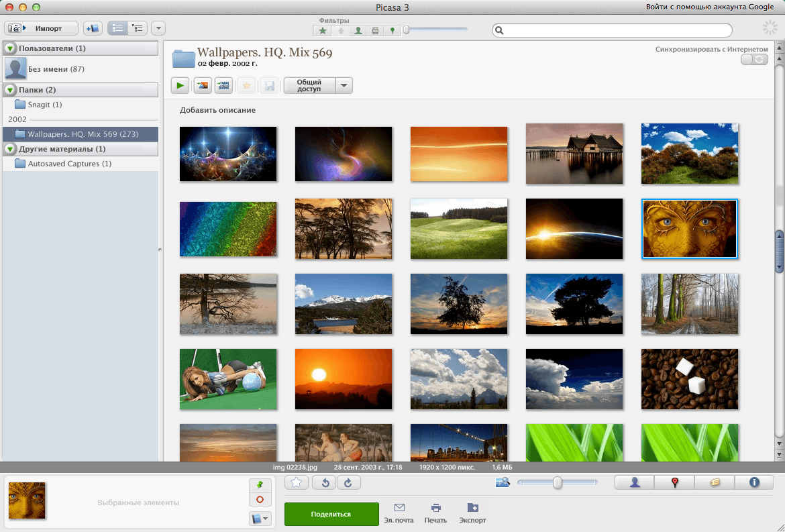Open the Общий доступ dropdown arrow
The width and height of the screenshot is (785, 532).
(344, 86)
